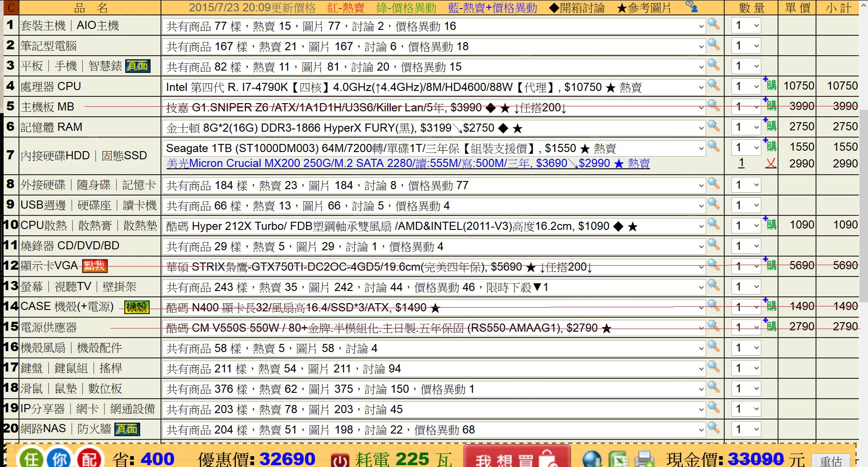
Task: Click the orange C icon at top-left
Action: [x=11, y=7]
